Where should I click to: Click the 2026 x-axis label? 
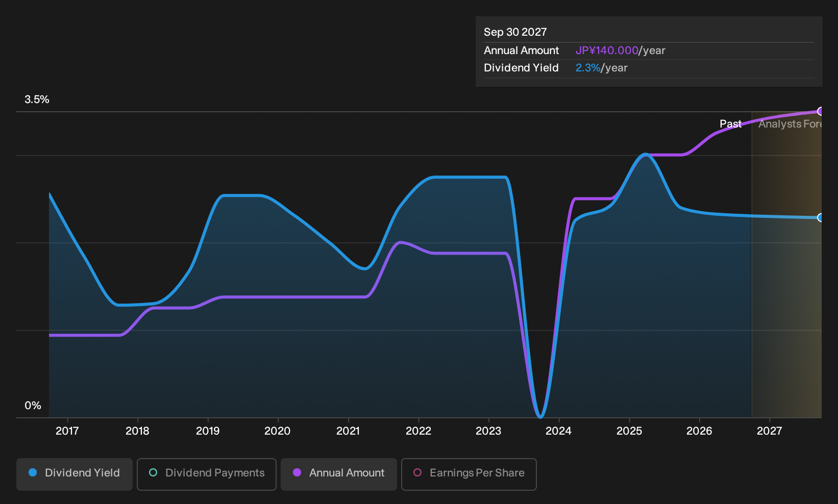(699, 431)
